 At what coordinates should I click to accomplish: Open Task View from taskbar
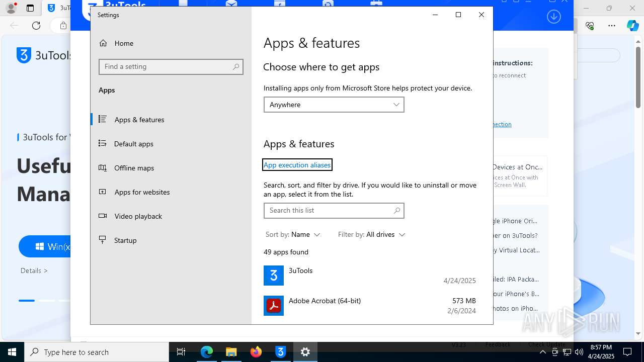pyautogui.click(x=181, y=352)
